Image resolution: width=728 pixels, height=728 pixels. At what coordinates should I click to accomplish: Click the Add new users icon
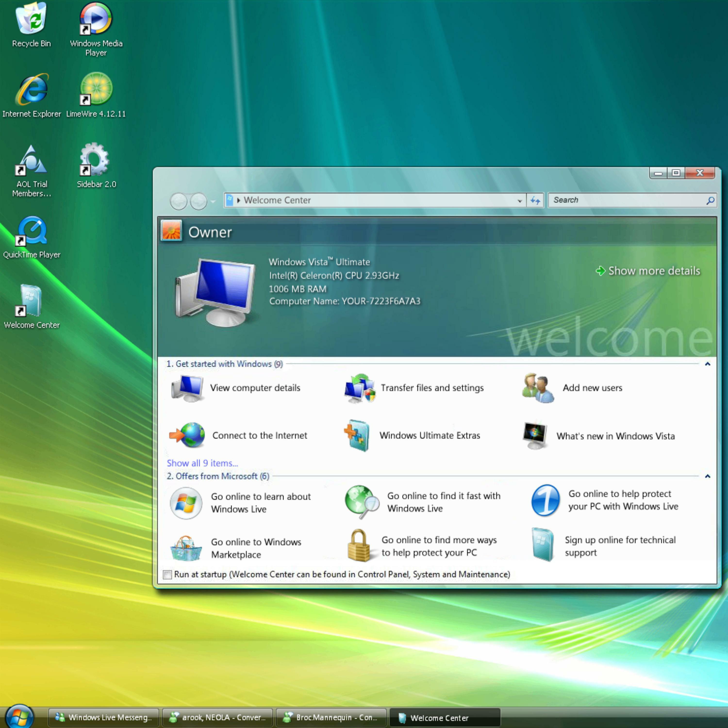[538, 388]
